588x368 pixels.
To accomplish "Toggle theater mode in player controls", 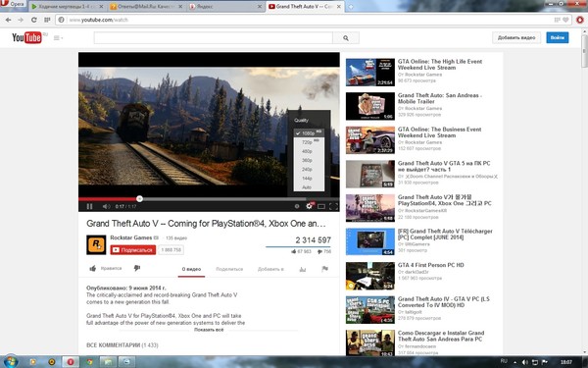I will click(321, 206).
